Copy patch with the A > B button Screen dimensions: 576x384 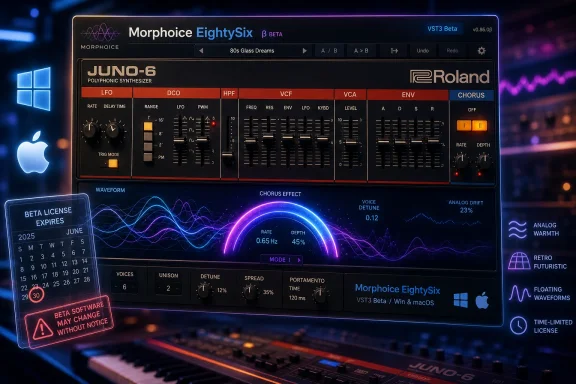pyautogui.click(x=361, y=51)
